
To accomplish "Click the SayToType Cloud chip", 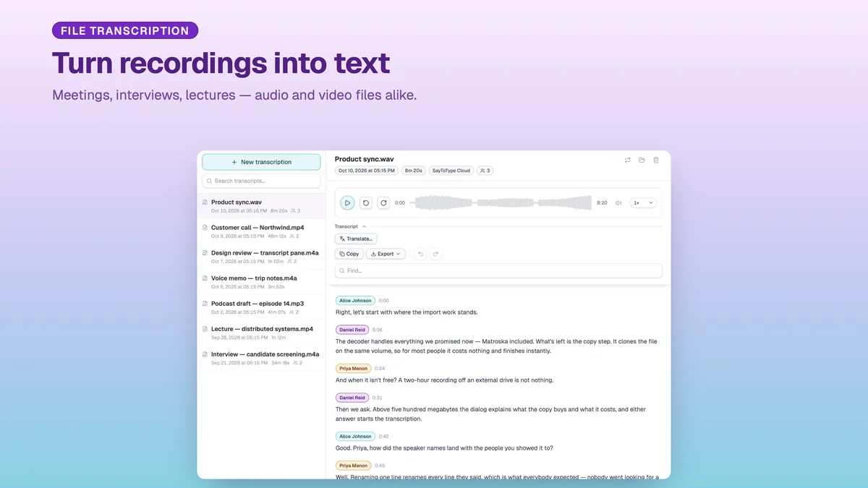I will tap(451, 171).
